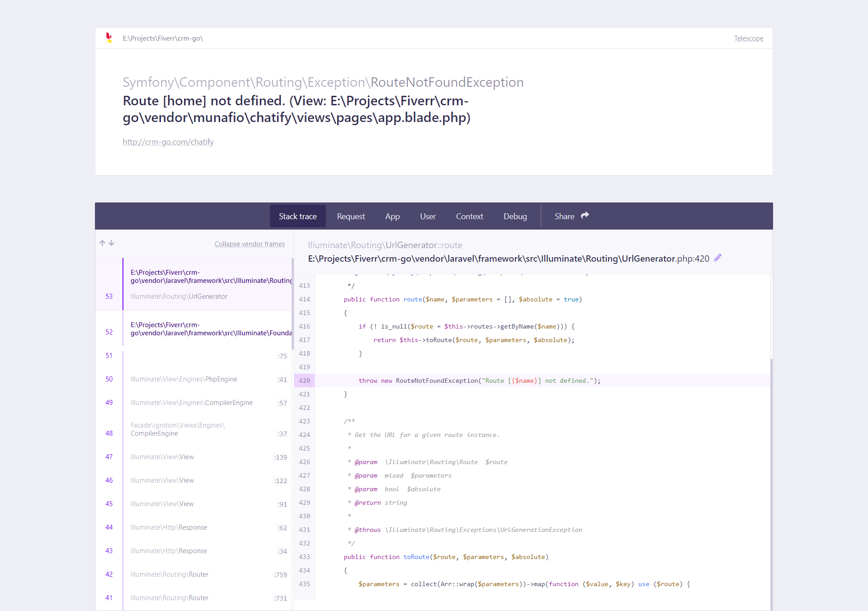Click the share arrow icon beside Share
This screenshot has height=611, width=868.
click(x=585, y=216)
